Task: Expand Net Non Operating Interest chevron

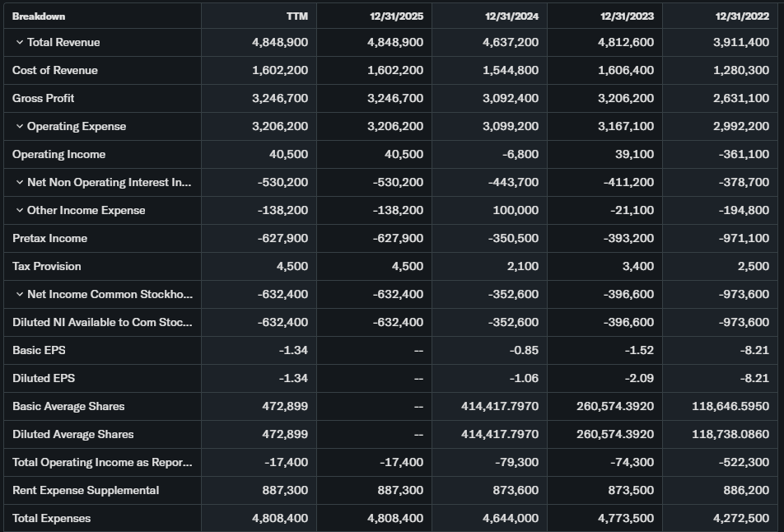Action: click(20, 183)
